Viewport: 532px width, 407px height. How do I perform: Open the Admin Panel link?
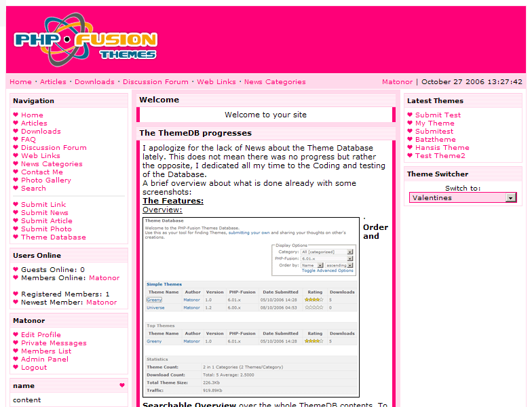[45, 360]
